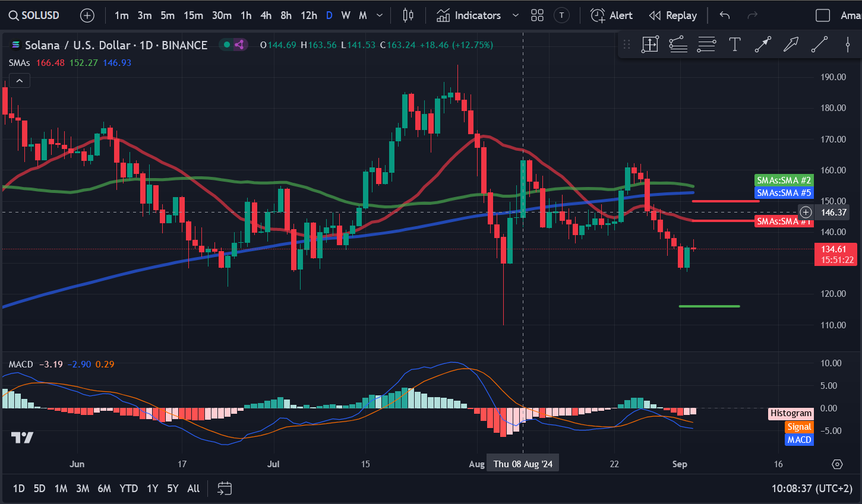Redo the last chart action

point(753,15)
